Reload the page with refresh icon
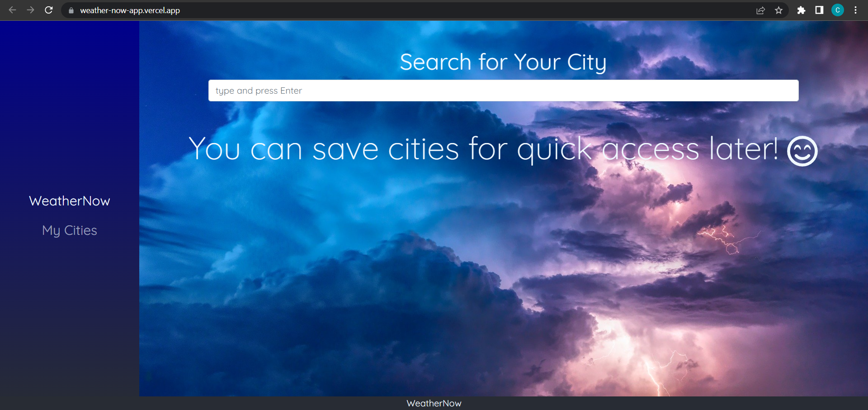The width and height of the screenshot is (868, 410). (49, 10)
